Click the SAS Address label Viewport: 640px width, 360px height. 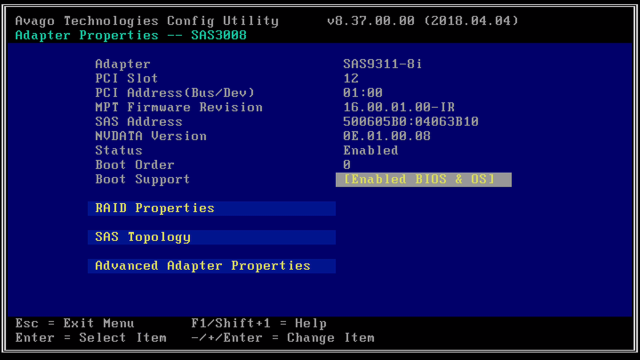coord(139,122)
